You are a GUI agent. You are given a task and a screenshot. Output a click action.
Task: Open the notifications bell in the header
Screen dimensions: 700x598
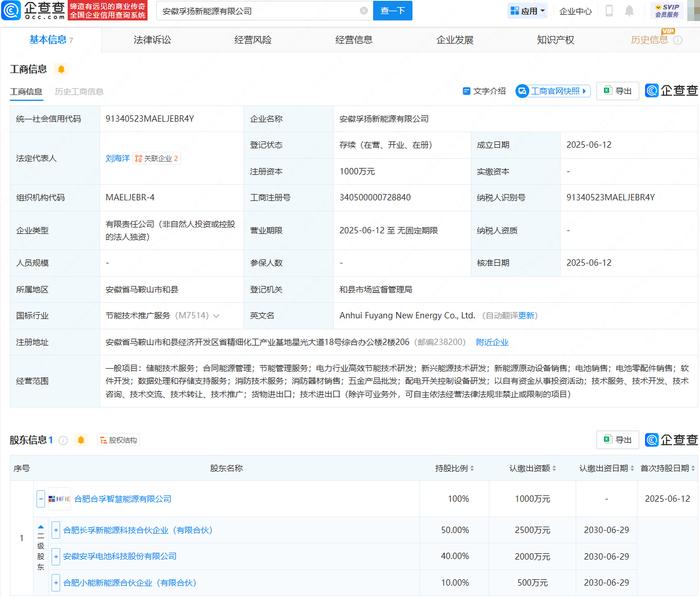click(629, 11)
